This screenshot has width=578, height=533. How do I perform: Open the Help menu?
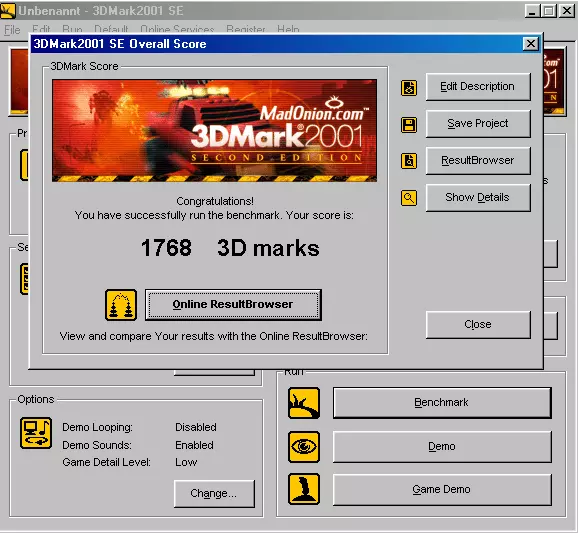point(288,29)
